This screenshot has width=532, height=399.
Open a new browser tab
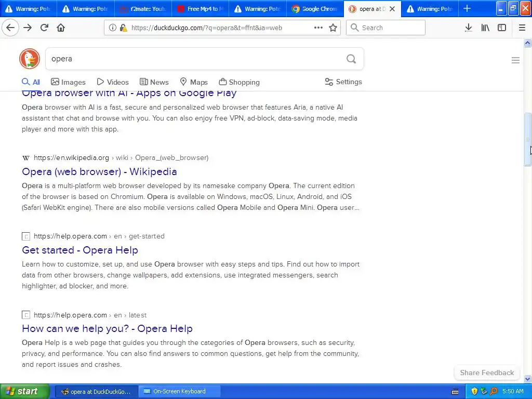(x=467, y=8)
